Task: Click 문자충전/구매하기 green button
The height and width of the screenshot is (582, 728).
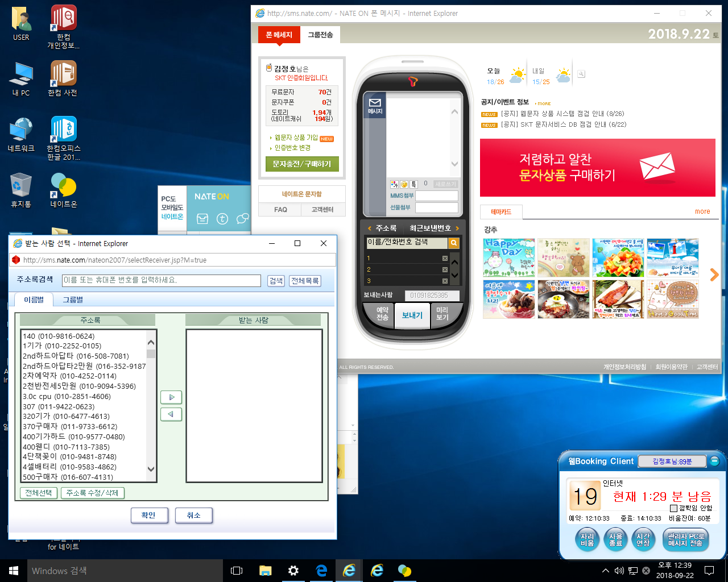Action: point(302,164)
